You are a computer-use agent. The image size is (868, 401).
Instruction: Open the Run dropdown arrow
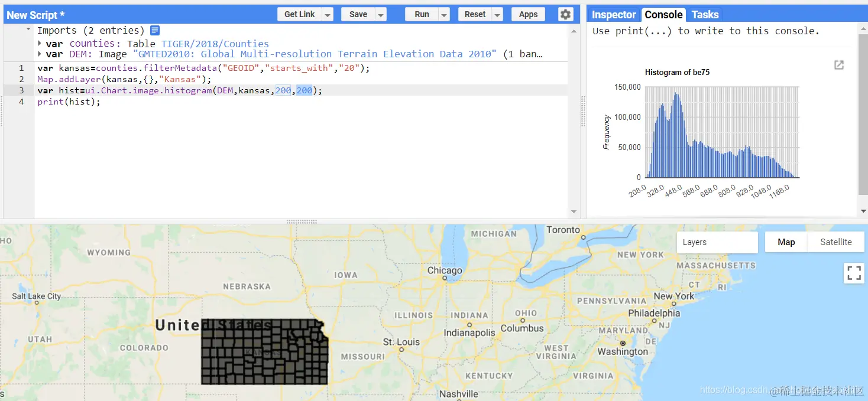click(444, 15)
